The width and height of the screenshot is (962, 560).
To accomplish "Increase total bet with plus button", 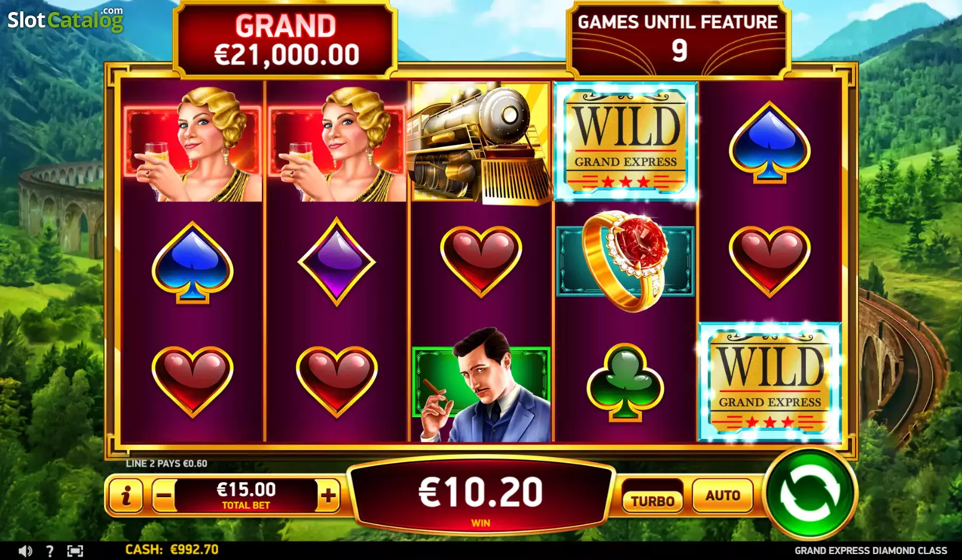I will [328, 495].
